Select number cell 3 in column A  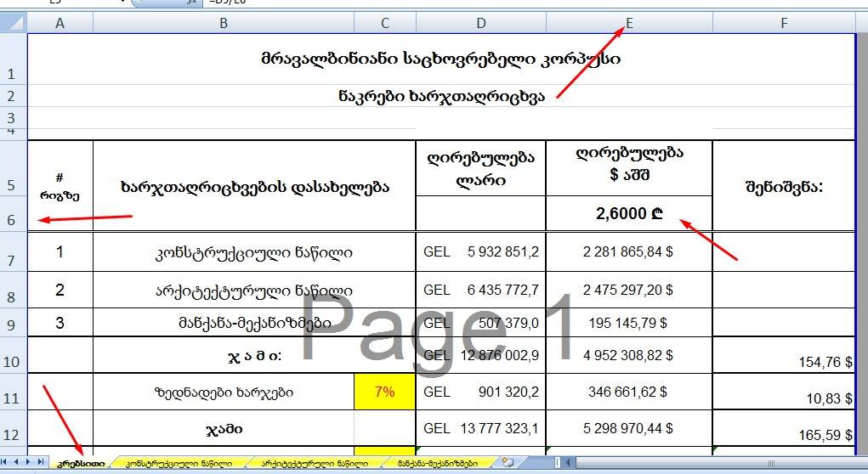point(60,323)
